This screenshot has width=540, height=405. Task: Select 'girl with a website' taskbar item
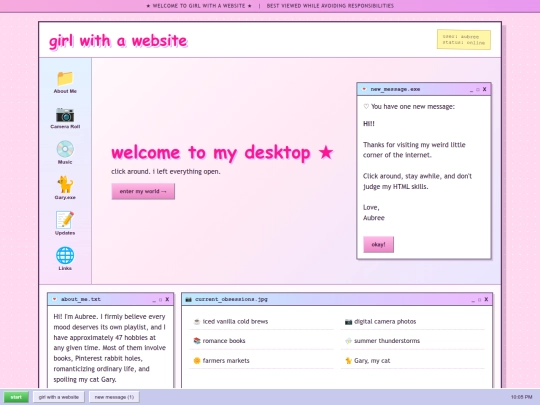(x=59, y=397)
